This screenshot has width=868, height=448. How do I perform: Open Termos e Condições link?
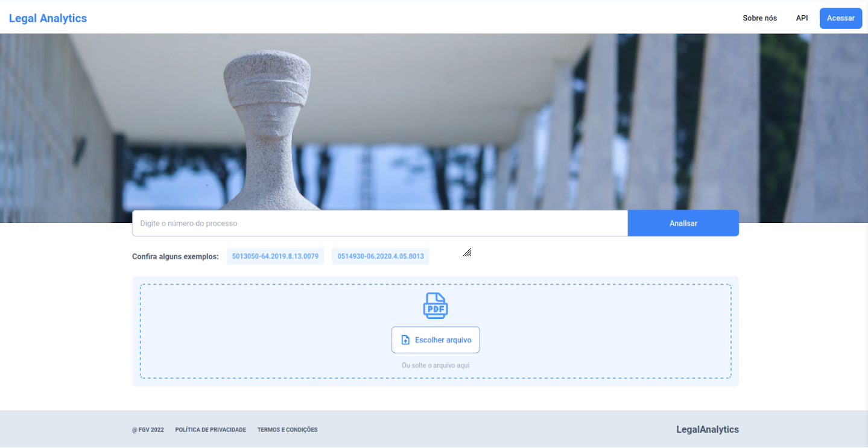pos(287,430)
